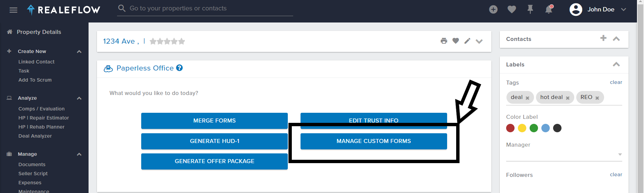Collapse the Analyze section
The image size is (644, 193).
point(79,98)
